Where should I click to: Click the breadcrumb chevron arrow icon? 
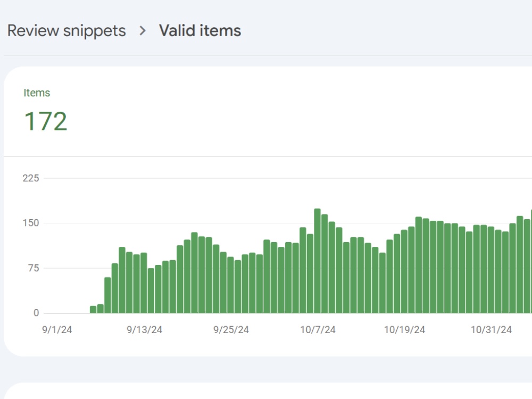pyautogui.click(x=143, y=31)
